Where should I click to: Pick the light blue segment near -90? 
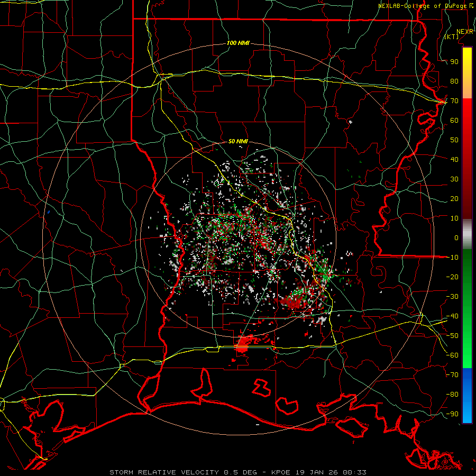pos(467,413)
